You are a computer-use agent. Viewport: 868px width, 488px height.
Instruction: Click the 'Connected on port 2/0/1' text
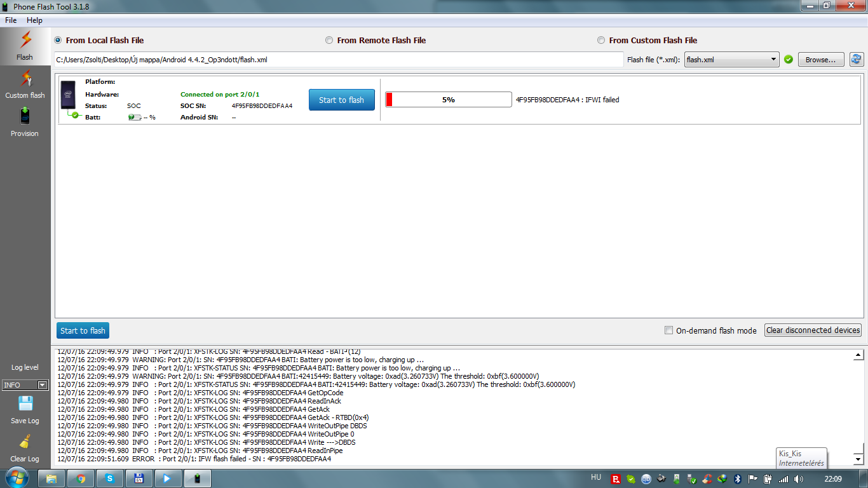(x=220, y=95)
